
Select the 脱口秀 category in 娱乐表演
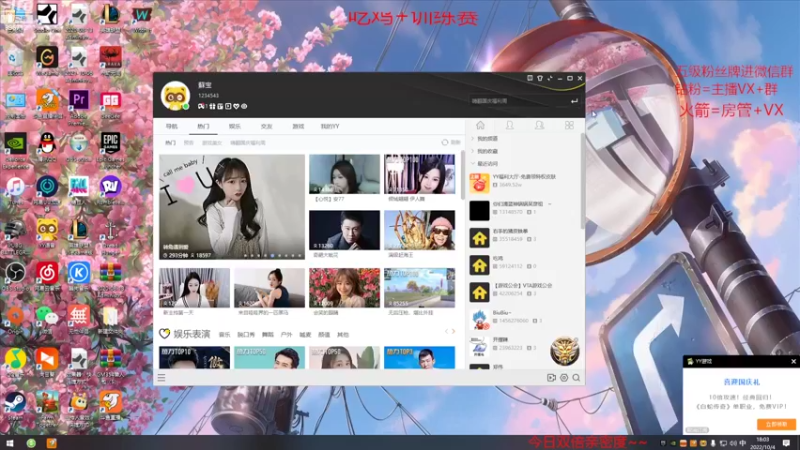coord(246,335)
